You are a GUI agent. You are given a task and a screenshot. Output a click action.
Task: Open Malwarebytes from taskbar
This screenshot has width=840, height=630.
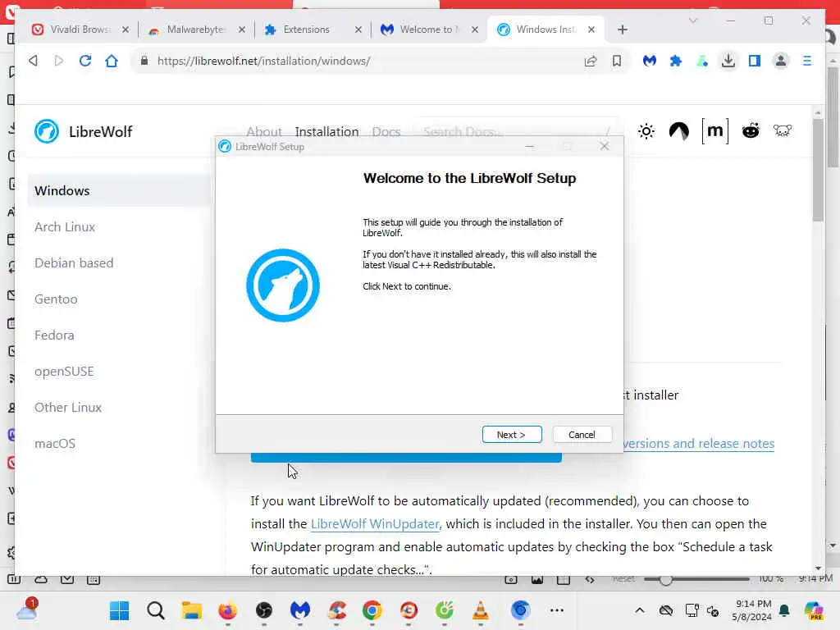click(300, 610)
